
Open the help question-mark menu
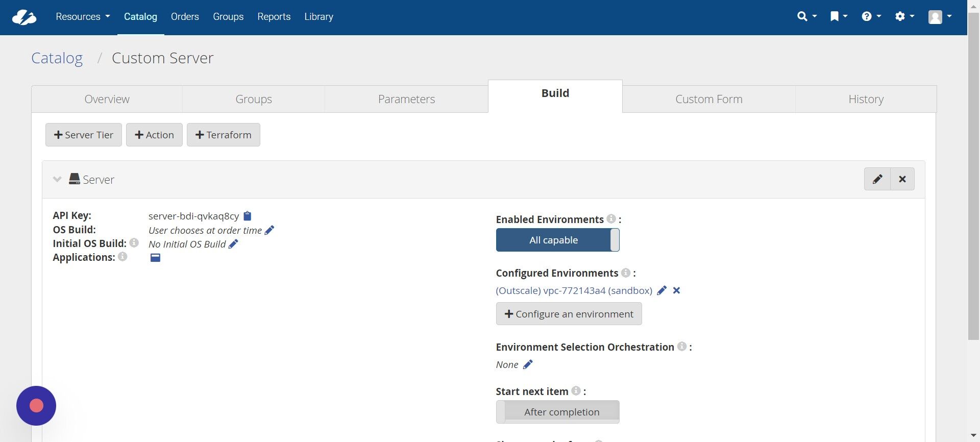(871, 16)
